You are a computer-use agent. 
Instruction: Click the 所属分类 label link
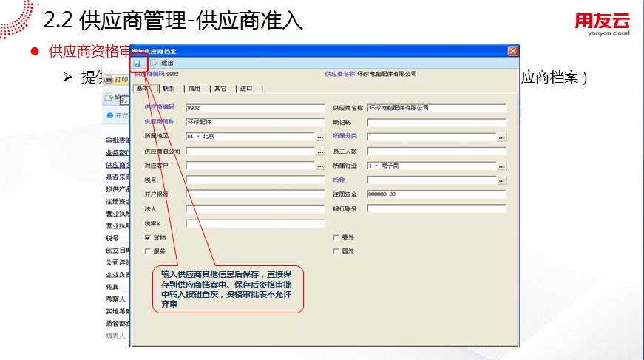pyautogui.click(x=345, y=136)
